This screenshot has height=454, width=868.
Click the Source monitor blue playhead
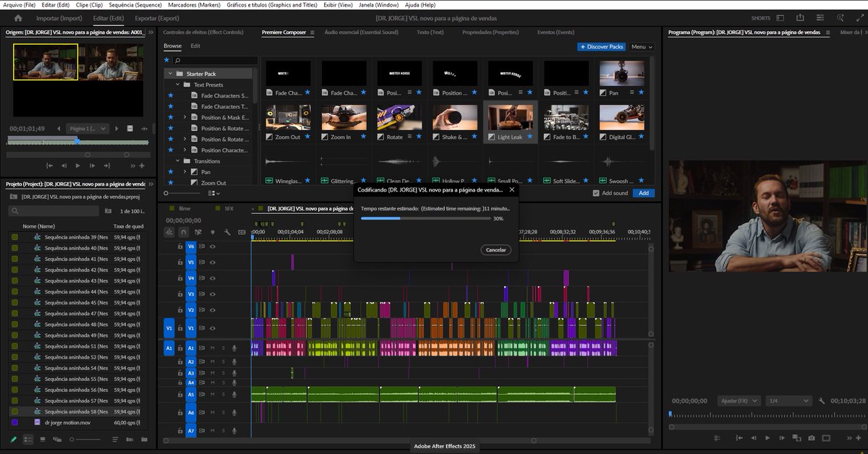(77, 141)
